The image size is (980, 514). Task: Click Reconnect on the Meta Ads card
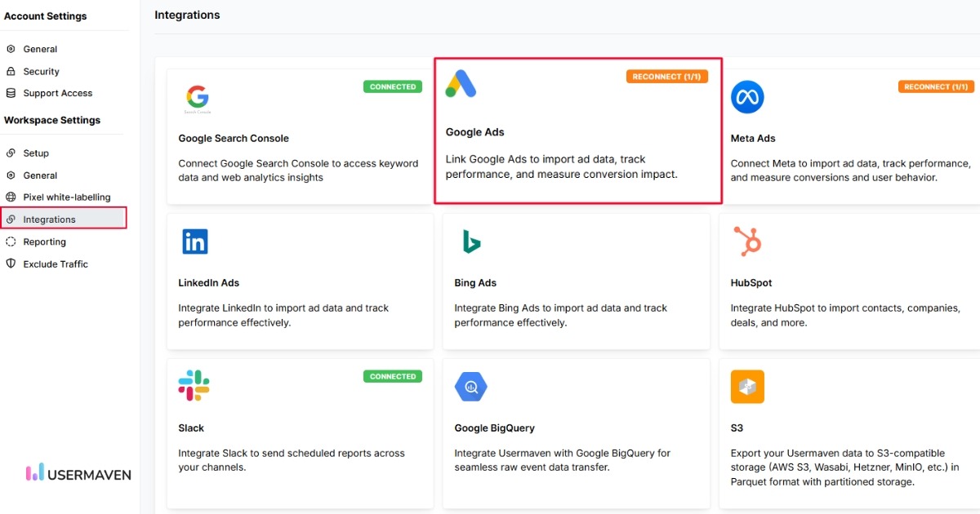click(x=936, y=86)
